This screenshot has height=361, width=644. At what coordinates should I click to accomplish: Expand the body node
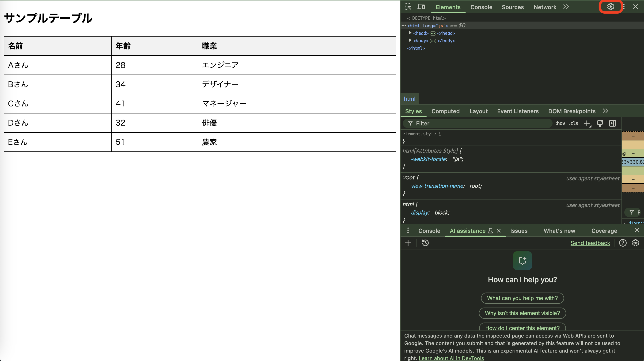click(x=410, y=40)
